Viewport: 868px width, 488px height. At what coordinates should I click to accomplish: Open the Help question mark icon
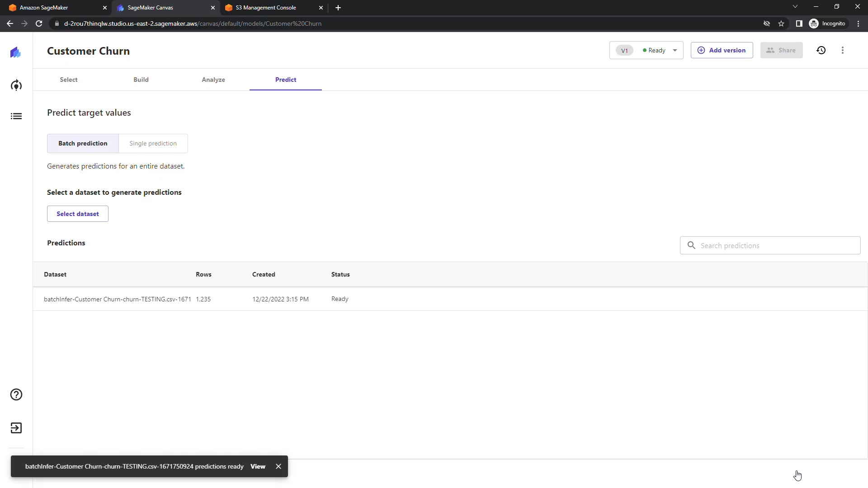click(x=16, y=394)
